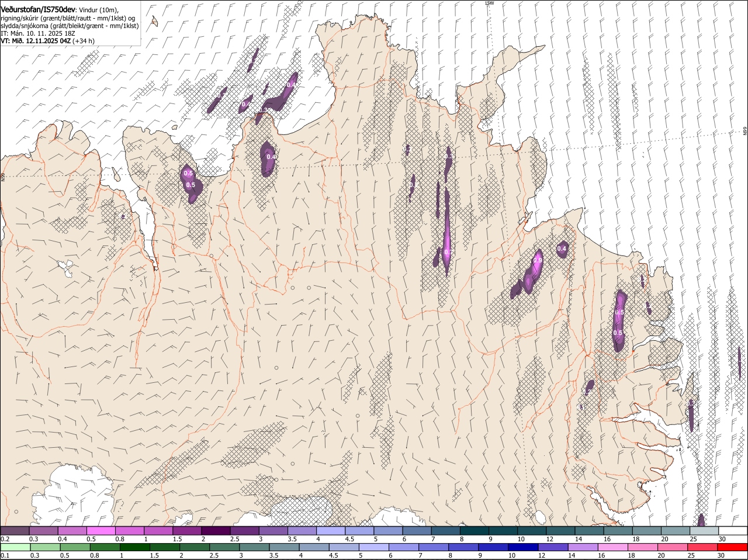
Task: Click the 30 label on the lower scale
Action: (x=721, y=556)
